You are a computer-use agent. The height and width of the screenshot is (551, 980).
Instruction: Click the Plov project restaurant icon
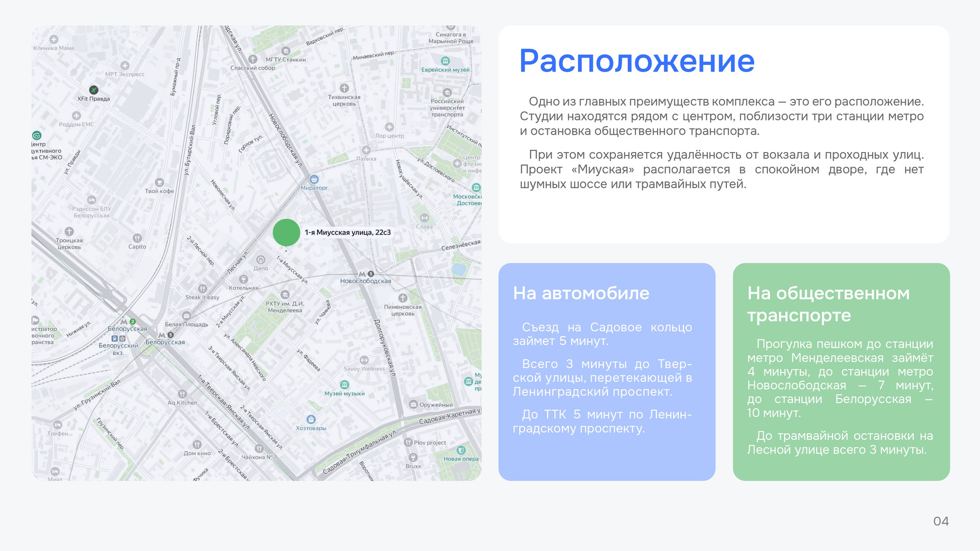(408, 442)
